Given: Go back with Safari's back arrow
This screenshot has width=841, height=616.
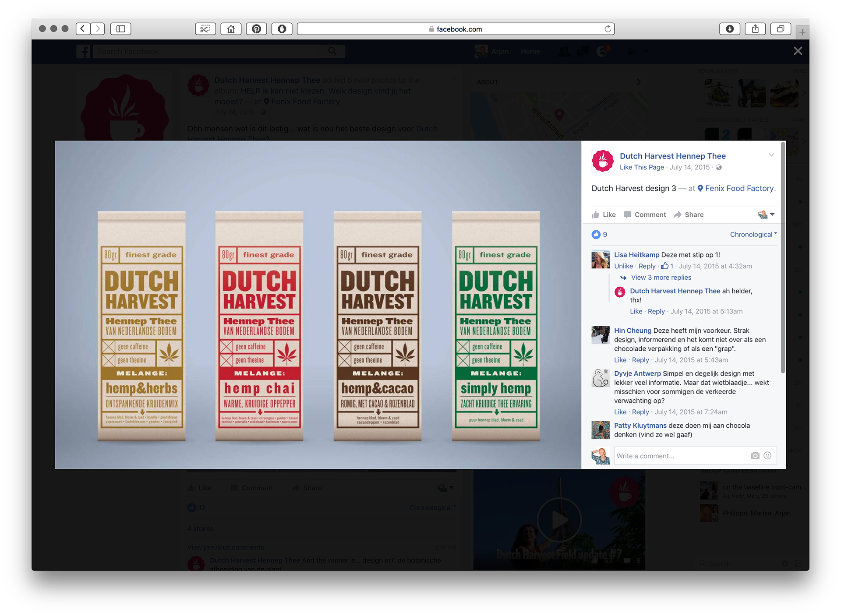Looking at the screenshot, I should (83, 29).
